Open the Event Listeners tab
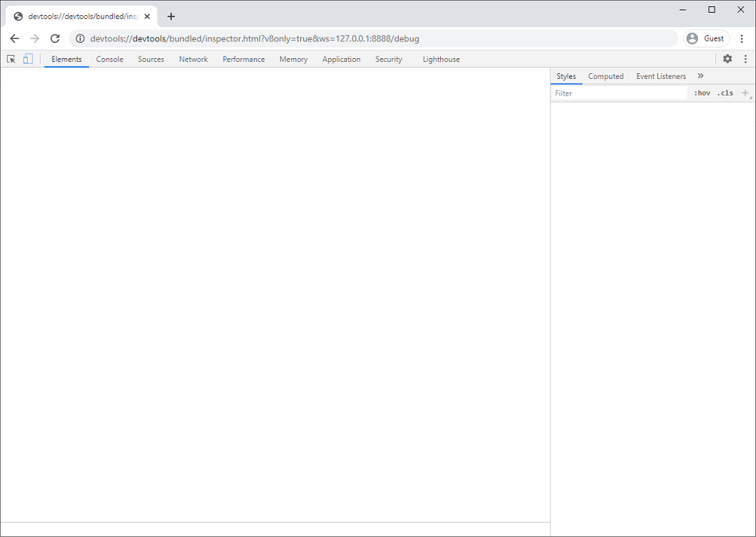 pyautogui.click(x=661, y=76)
